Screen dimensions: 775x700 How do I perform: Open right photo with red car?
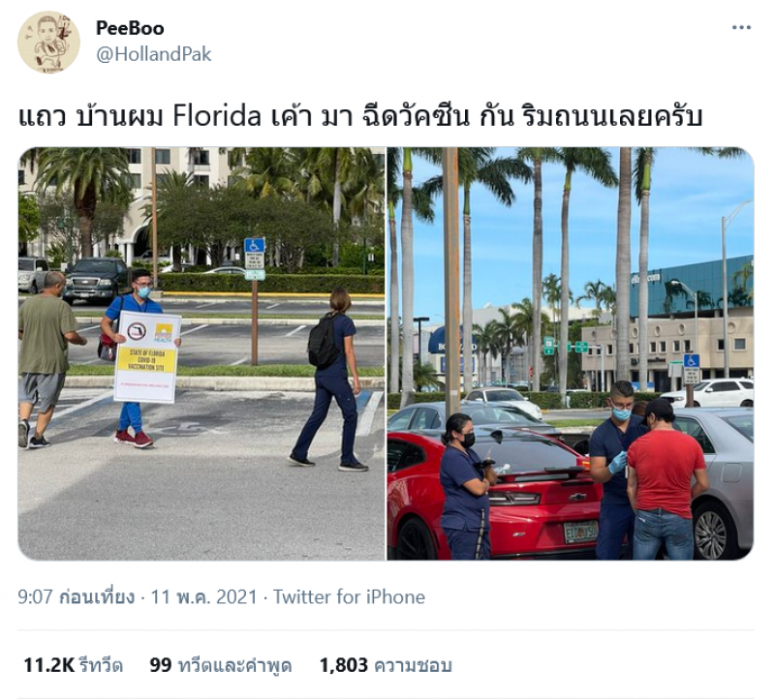(571, 353)
